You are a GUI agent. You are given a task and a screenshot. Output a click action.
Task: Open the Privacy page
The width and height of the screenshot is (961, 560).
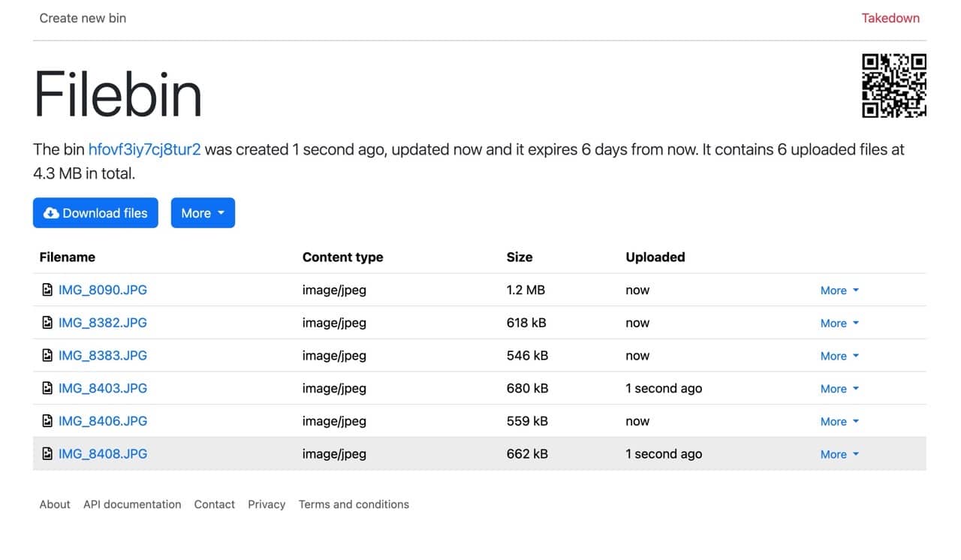(267, 504)
